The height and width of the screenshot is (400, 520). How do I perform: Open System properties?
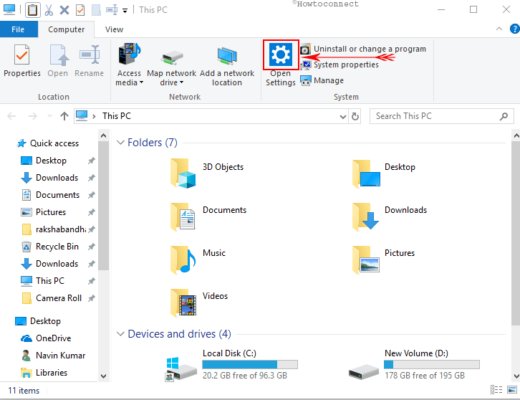click(339, 65)
